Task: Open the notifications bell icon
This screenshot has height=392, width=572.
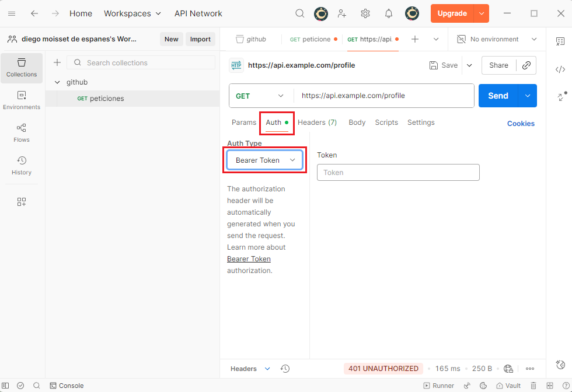Action: click(x=389, y=13)
